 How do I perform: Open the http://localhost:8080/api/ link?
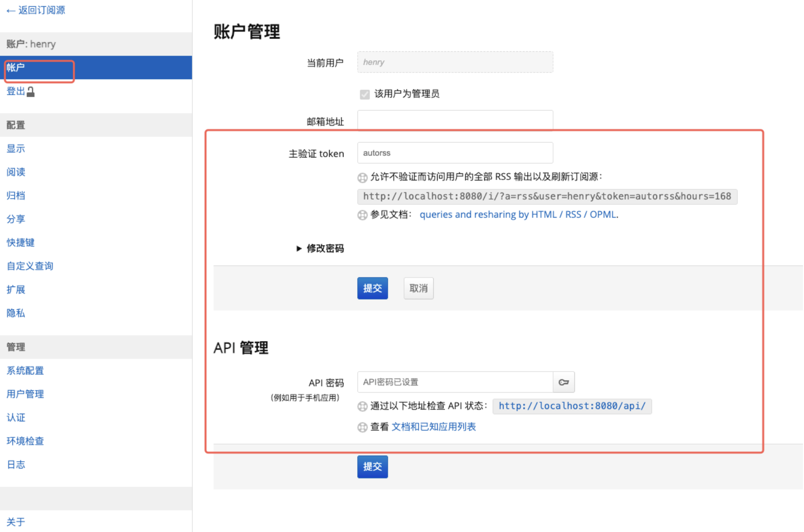pos(572,406)
